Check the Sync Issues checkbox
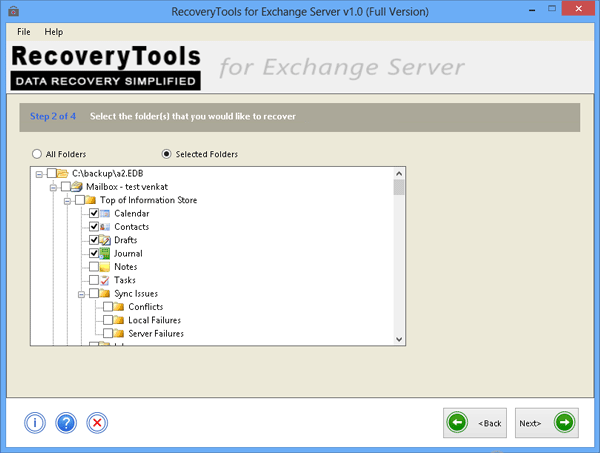This screenshot has width=600, height=453. click(94, 293)
